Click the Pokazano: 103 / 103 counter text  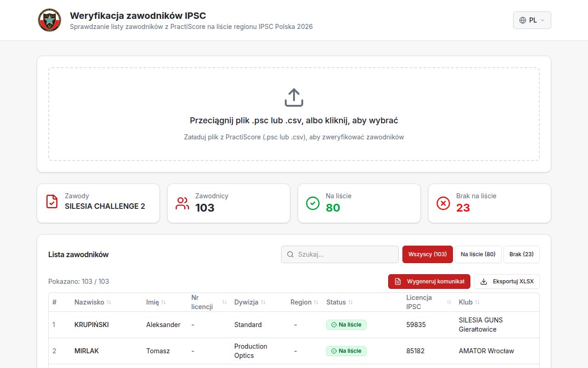click(x=79, y=282)
